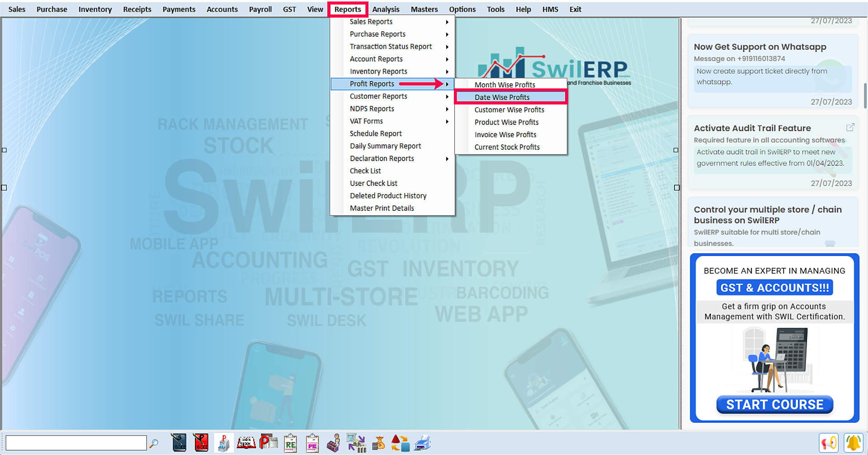Select Product Wise Profits
The width and height of the screenshot is (868, 455).
[x=511, y=122]
